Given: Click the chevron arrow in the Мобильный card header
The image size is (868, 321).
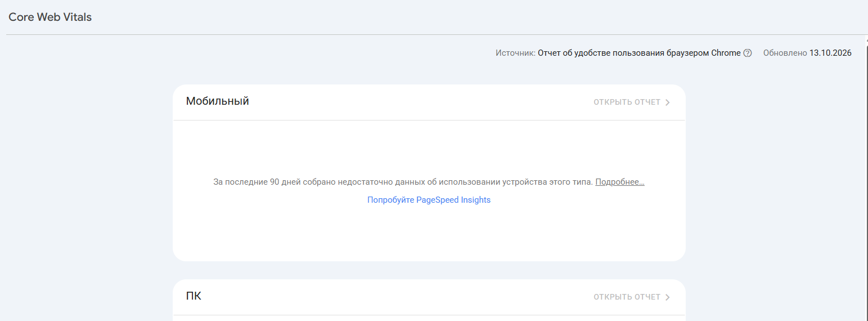Looking at the screenshot, I should click(x=668, y=102).
